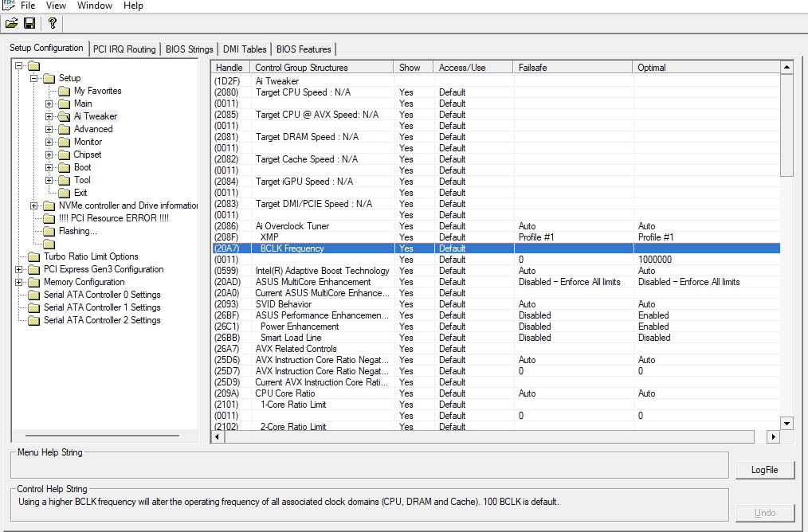Open the Window menu
This screenshot has width=808, height=532.
coord(94,6)
